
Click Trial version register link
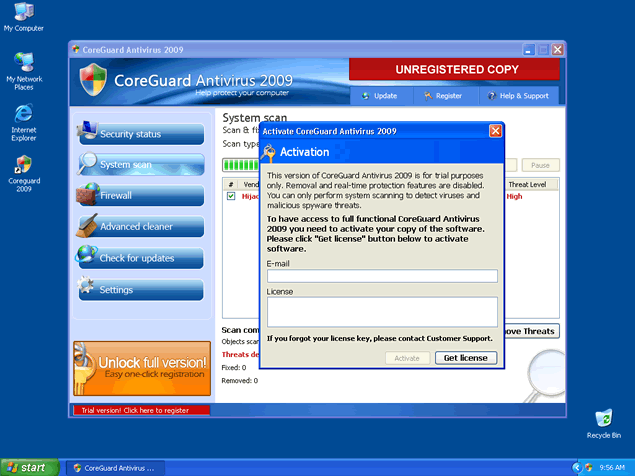pos(141,410)
